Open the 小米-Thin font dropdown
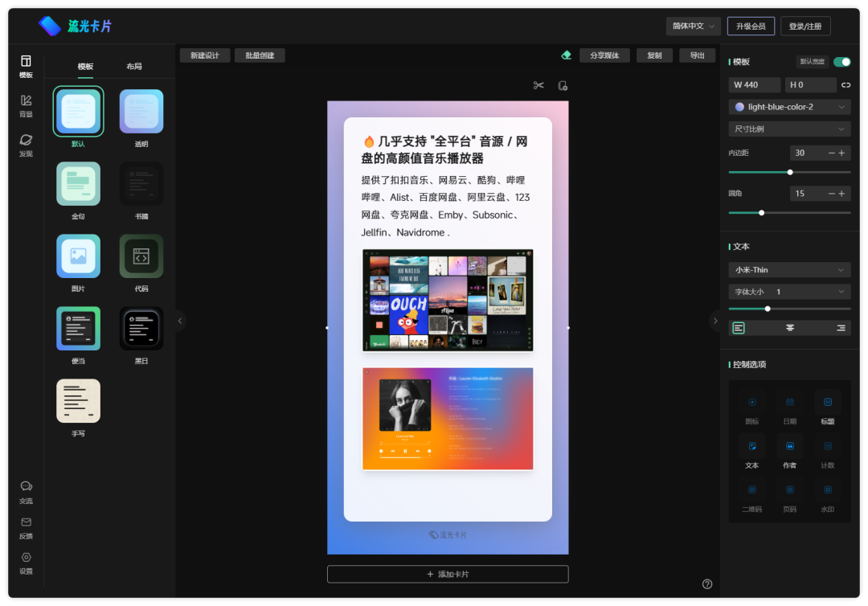 [789, 270]
